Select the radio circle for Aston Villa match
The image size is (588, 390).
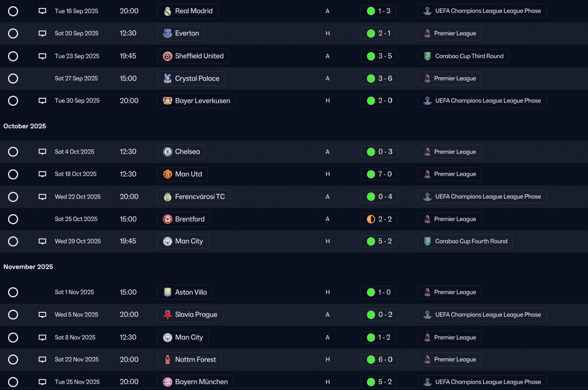[x=13, y=292]
